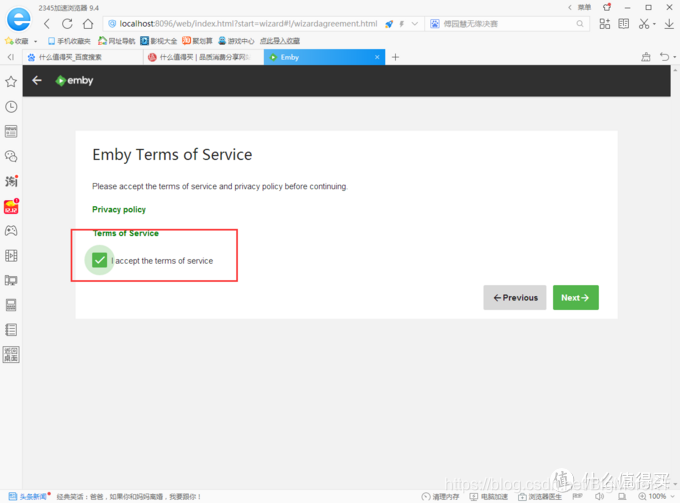The height and width of the screenshot is (503, 680).
Task: Open the 网址导航 bookmark
Action: click(117, 41)
